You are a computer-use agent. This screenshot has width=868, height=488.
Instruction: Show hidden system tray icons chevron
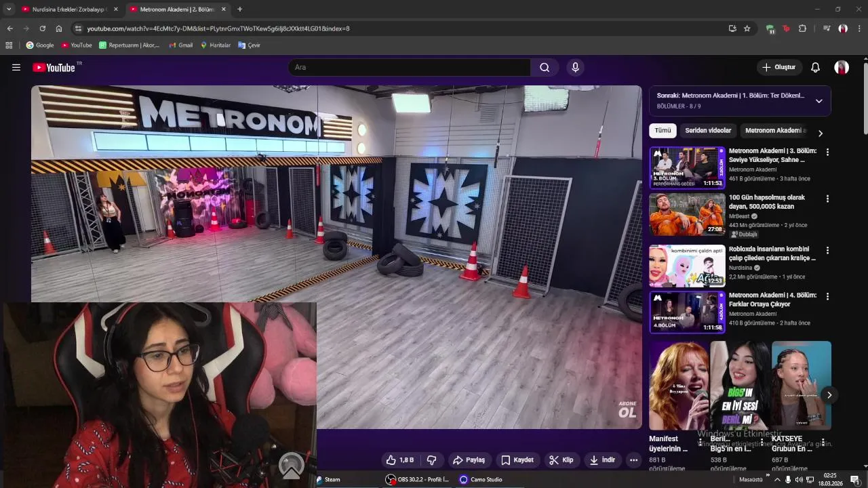[777, 480]
